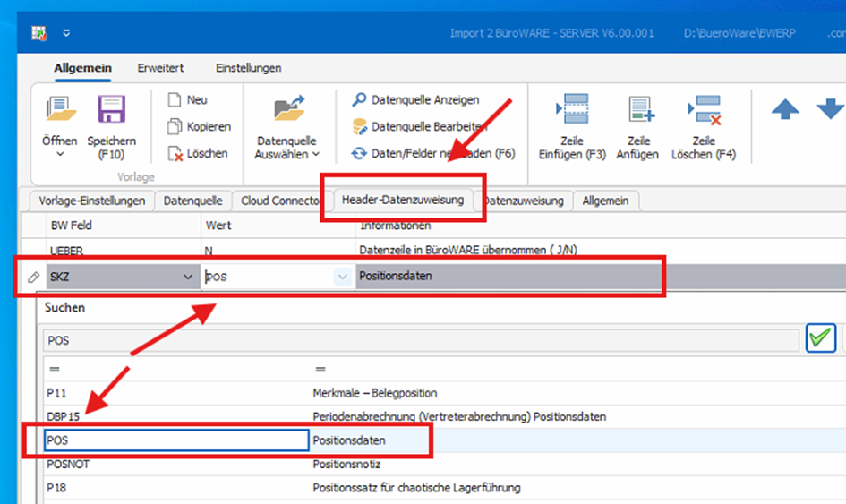Viewport: 846px width, 504px height.
Task: Move the row up with the up arrow
Action: point(785,109)
